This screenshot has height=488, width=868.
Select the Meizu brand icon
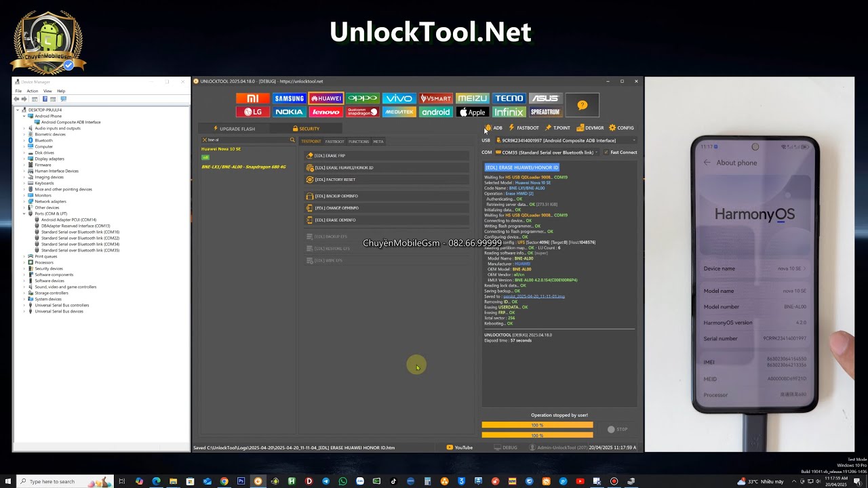(472, 98)
